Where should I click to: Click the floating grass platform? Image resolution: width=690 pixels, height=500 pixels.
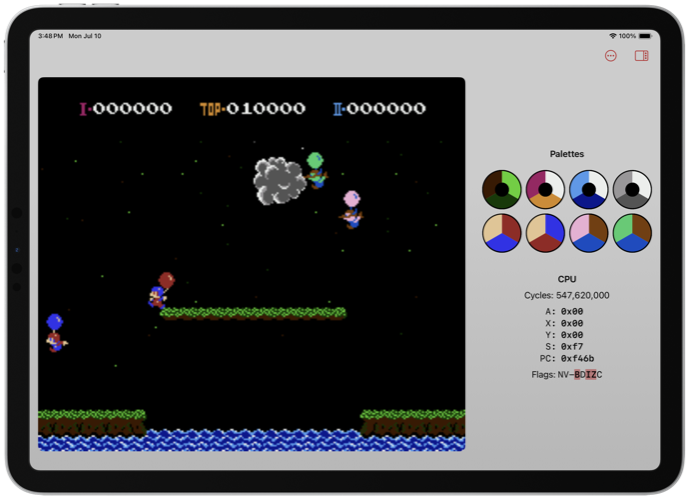point(253,313)
